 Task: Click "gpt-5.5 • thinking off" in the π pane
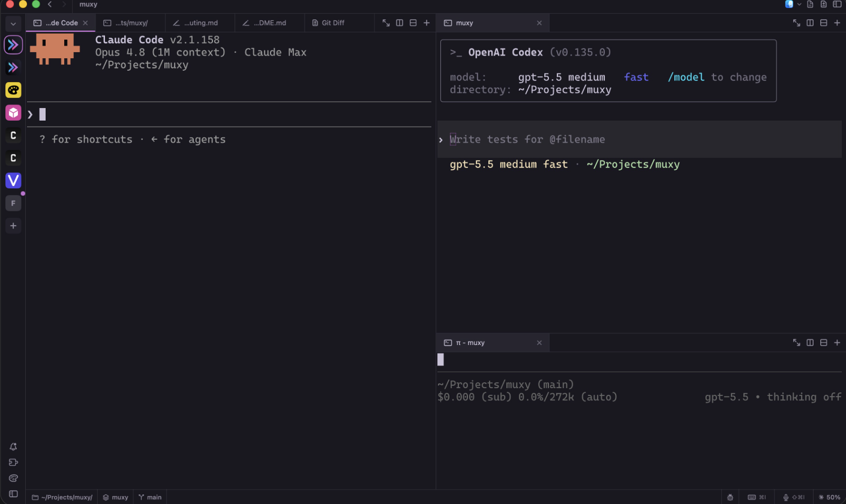pyautogui.click(x=773, y=397)
